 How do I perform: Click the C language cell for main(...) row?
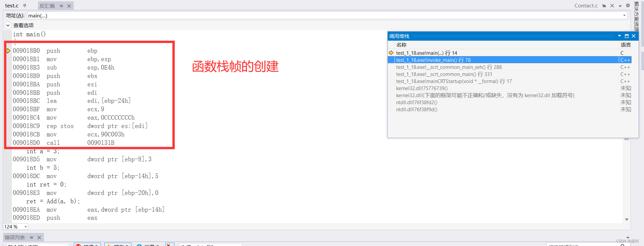click(x=622, y=53)
